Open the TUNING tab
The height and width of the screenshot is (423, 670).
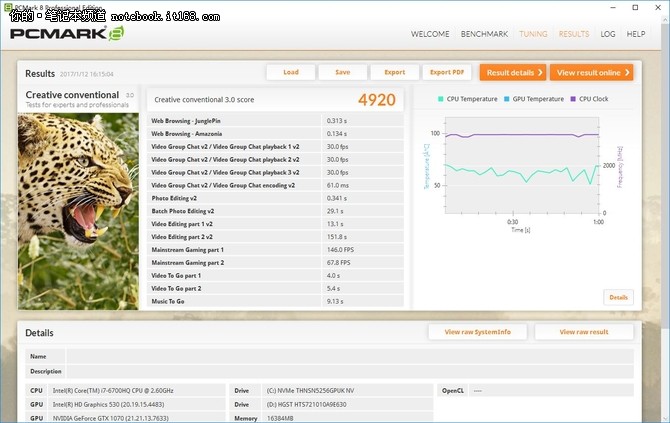coord(533,34)
